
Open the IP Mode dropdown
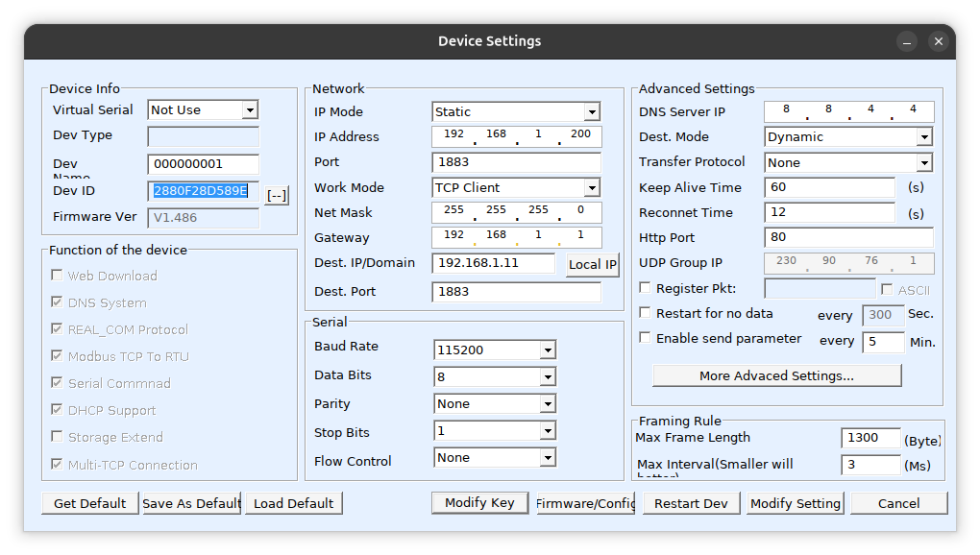click(x=516, y=111)
